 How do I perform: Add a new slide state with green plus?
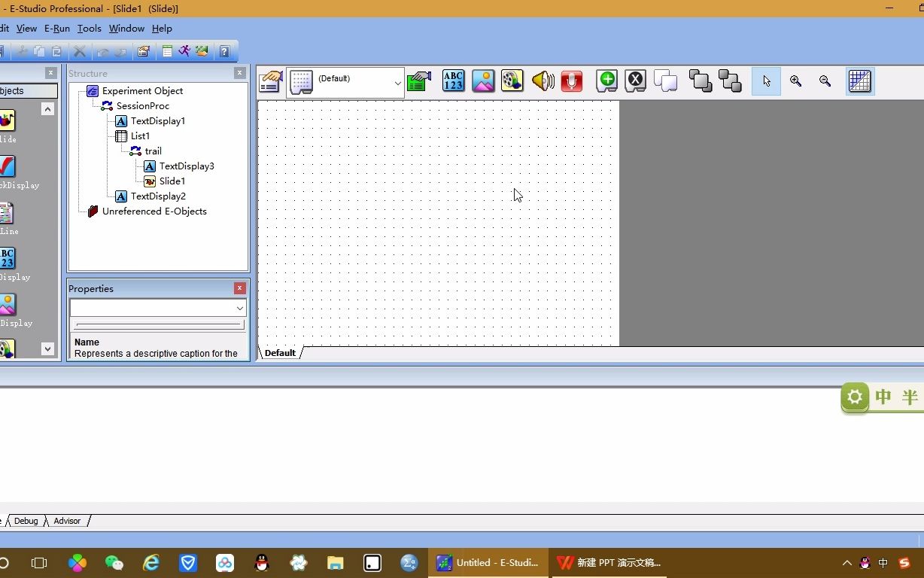[607, 81]
